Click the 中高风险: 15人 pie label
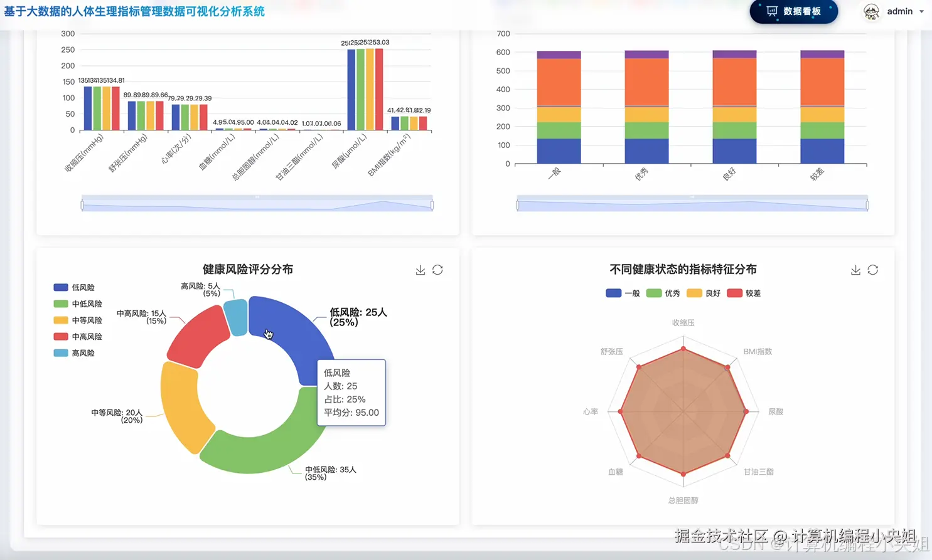The image size is (932, 560). (141, 317)
